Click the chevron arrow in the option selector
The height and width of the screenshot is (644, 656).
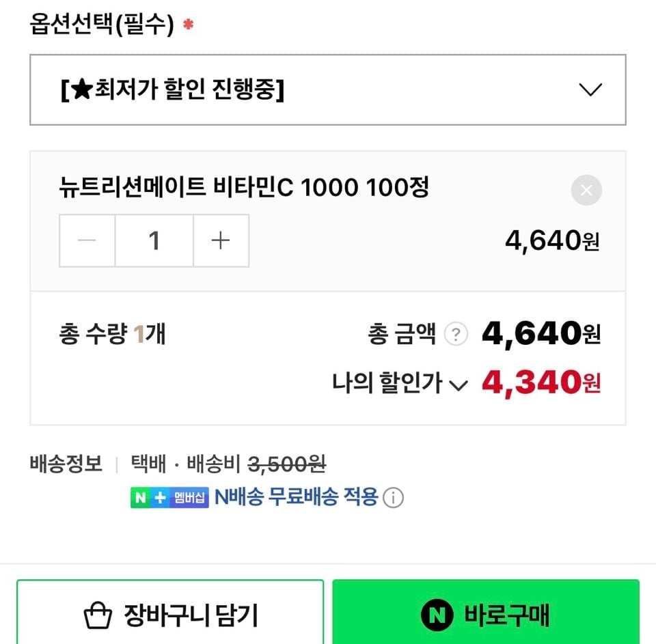point(590,90)
